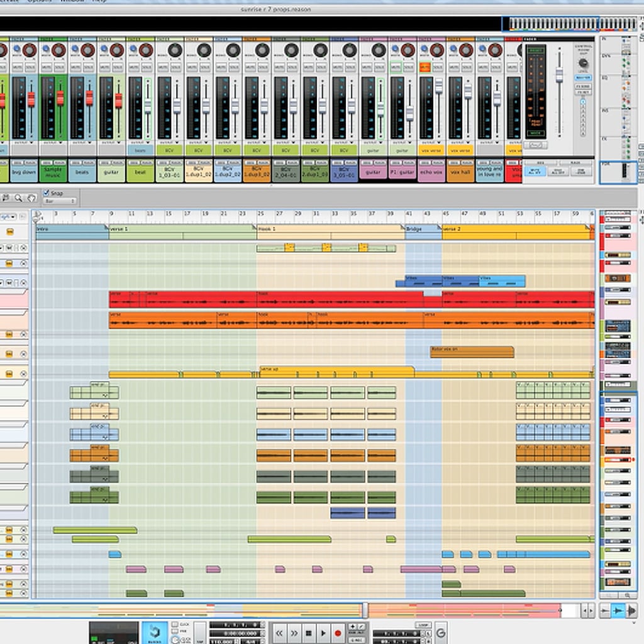Toggle the Pre count-in checkbox
Screen dimensions: 644x644
coord(175,631)
